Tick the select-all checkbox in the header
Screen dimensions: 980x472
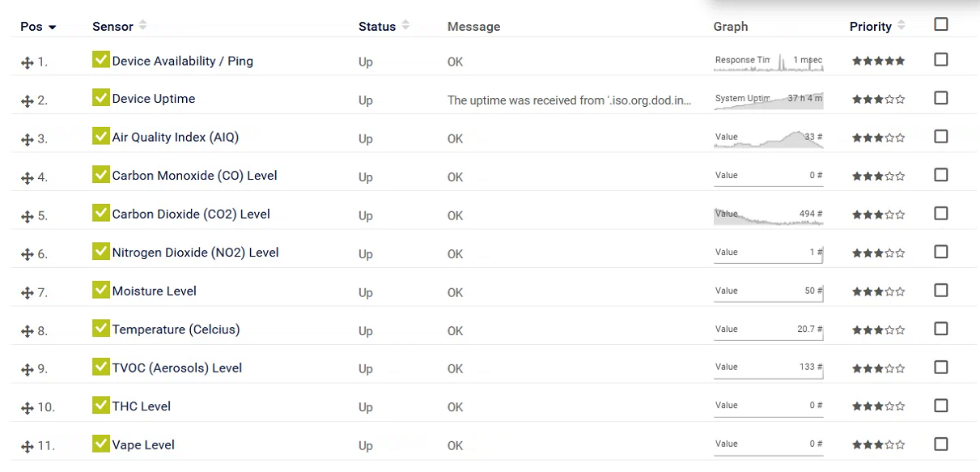940,24
